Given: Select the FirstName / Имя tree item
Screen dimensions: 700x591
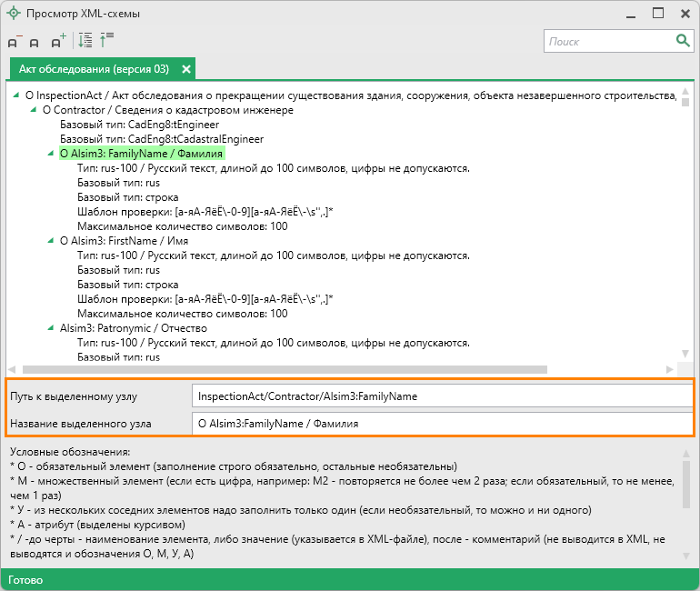Looking at the screenshot, I should click(x=127, y=241).
